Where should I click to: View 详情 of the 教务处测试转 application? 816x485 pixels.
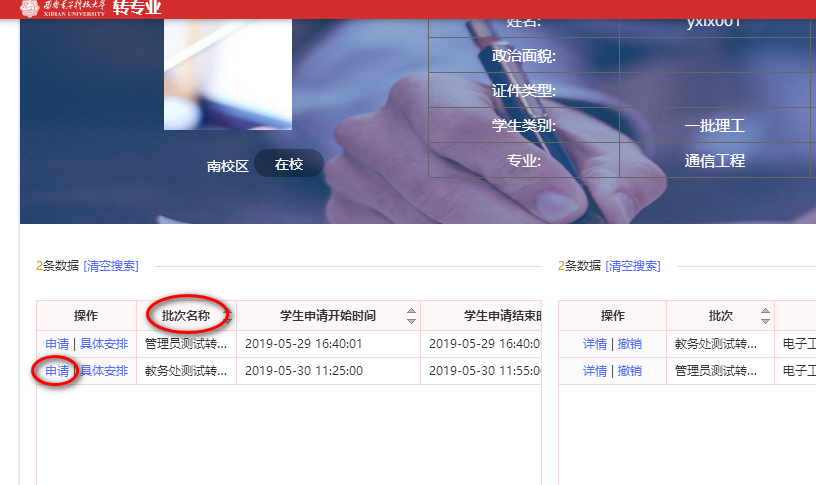click(595, 344)
